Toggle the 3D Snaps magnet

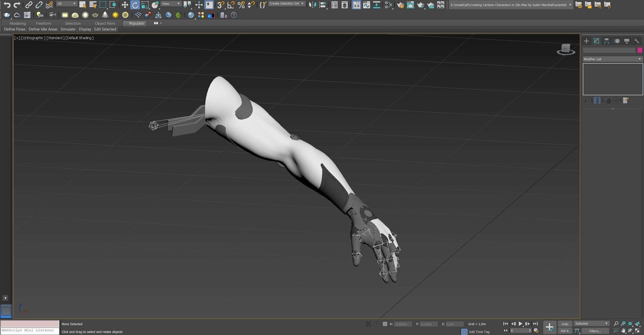pyautogui.click(x=221, y=5)
